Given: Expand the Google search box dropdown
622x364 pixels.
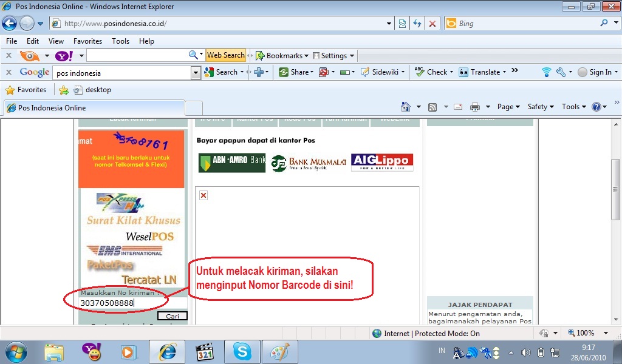Looking at the screenshot, I should (196, 73).
